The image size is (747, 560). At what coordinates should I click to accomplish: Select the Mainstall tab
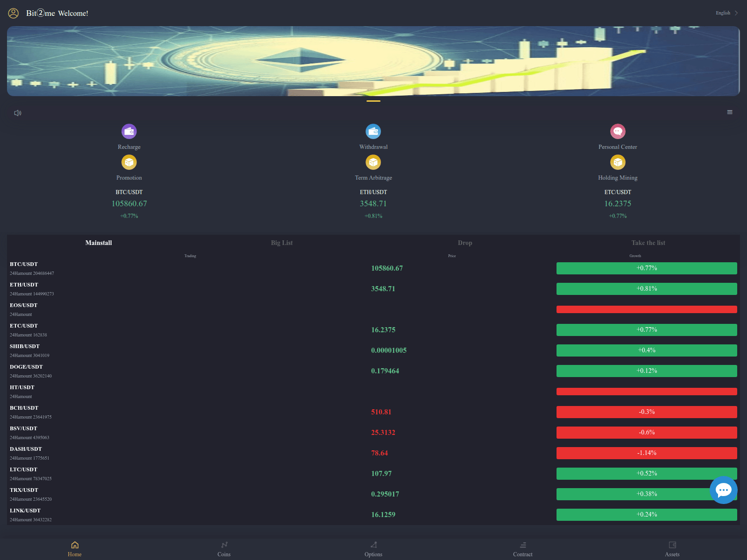click(x=99, y=243)
